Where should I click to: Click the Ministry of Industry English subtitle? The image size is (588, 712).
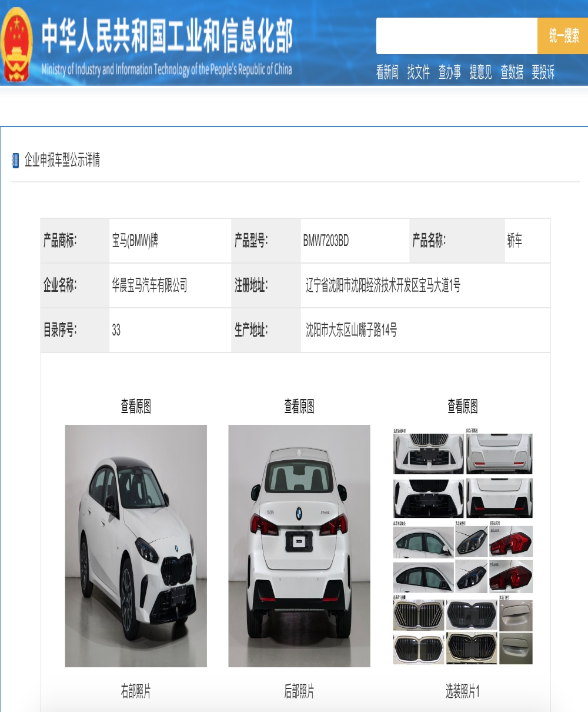coord(166,69)
